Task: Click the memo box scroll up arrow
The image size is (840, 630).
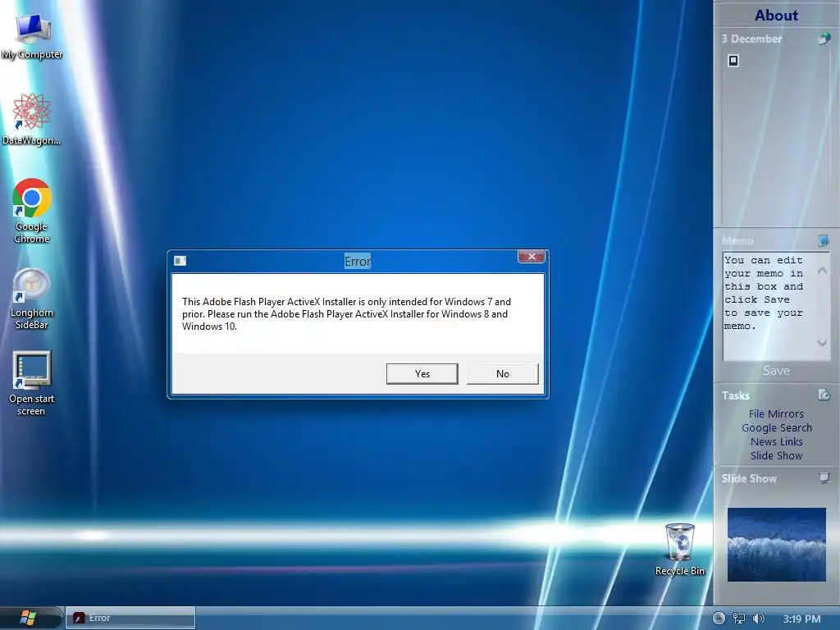Action: click(x=822, y=271)
